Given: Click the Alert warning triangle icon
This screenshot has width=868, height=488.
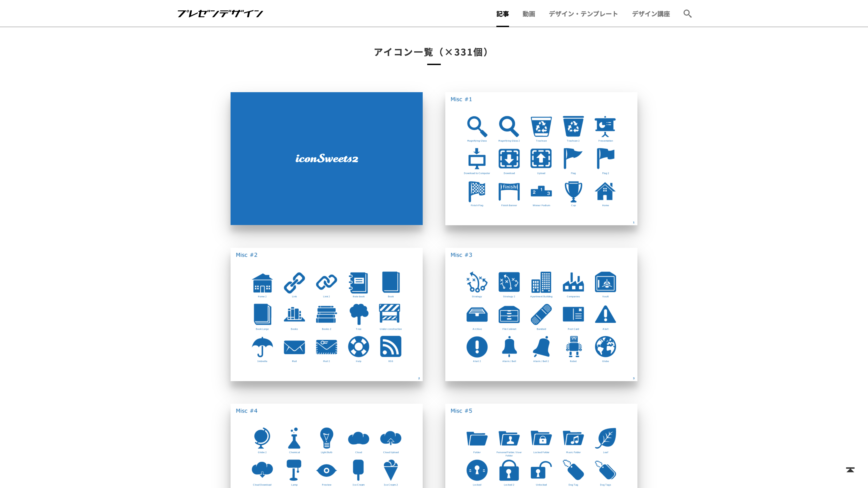Looking at the screenshot, I should click(605, 314).
